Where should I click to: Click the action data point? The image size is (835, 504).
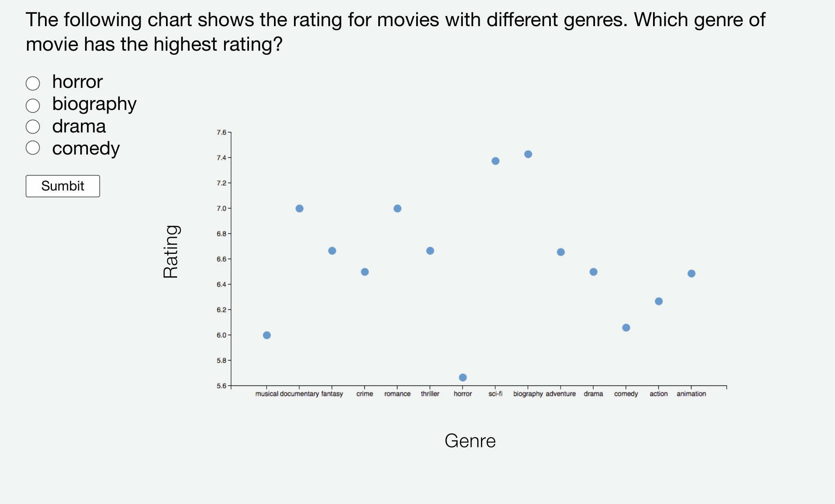659,301
